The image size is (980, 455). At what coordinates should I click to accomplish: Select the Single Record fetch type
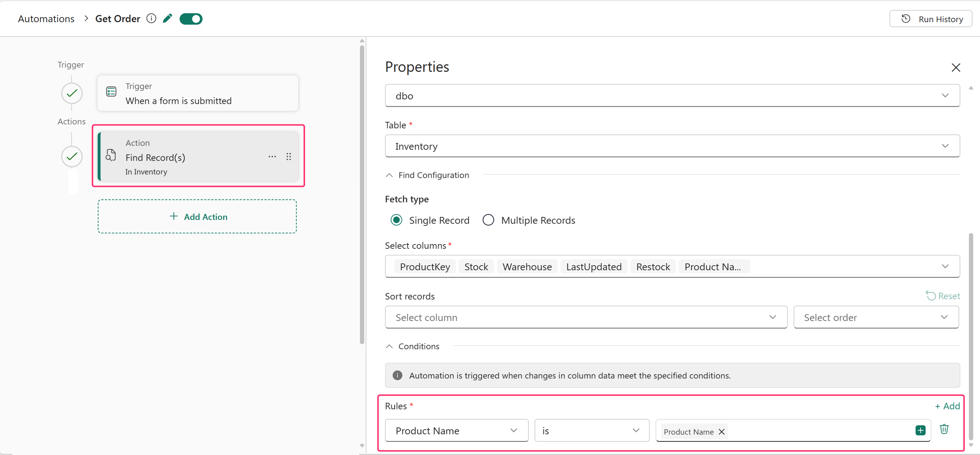click(x=396, y=220)
